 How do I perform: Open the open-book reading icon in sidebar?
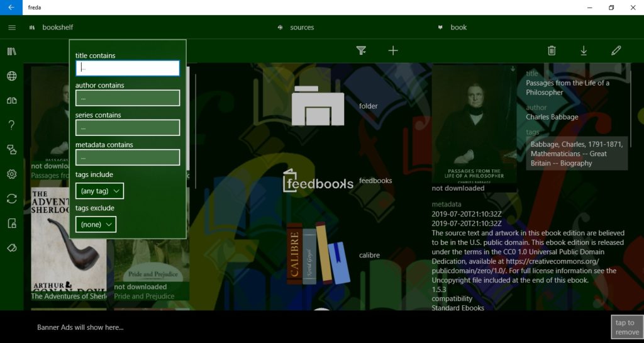pos(12,101)
